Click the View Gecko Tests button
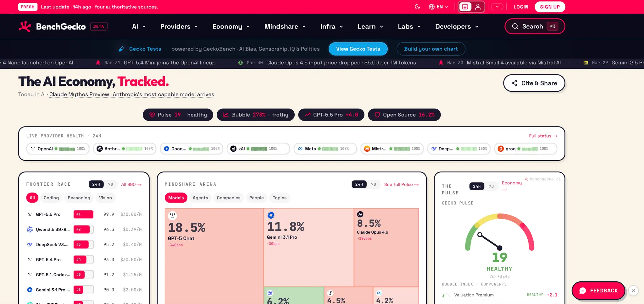This screenshot has height=304, width=644. (358, 49)
